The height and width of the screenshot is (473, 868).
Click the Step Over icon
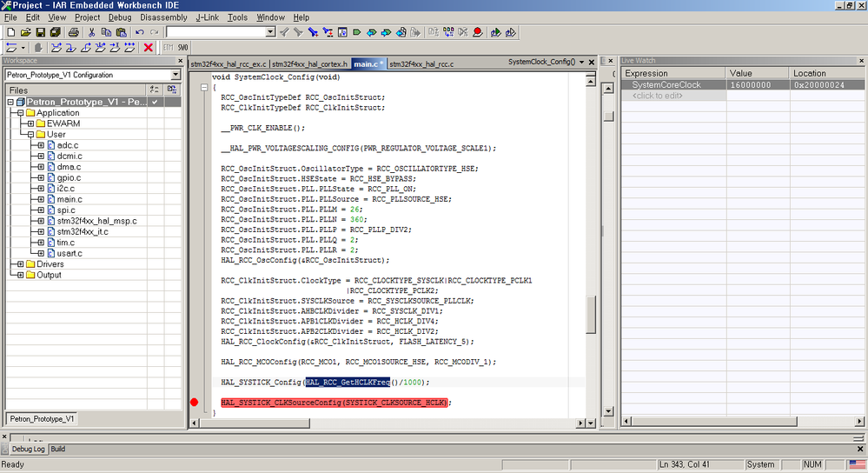tap(56, 48)
